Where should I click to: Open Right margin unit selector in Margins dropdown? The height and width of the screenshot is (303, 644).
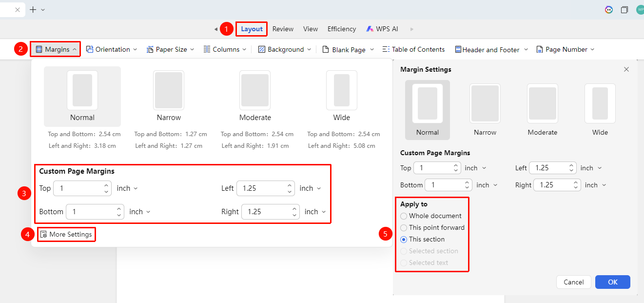(315, 212)
